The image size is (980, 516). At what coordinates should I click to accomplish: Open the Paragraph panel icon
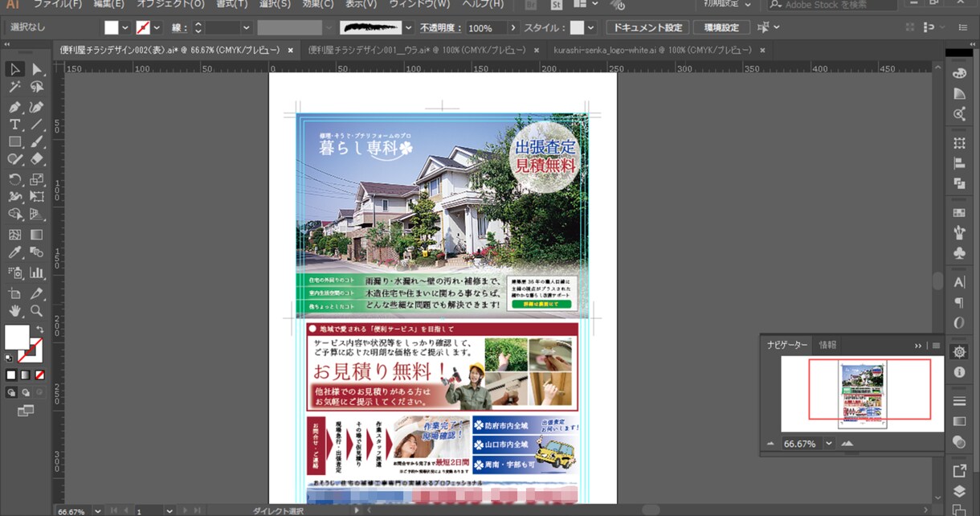[959, 303]
